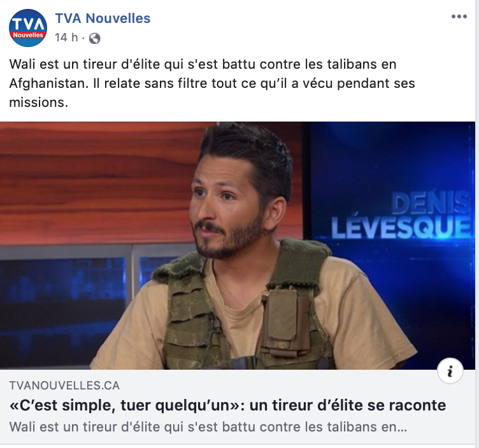This screenshot has width=479, height=448.
Task: Open the TVA Nouvelles page name link
Action: (103, 18)
